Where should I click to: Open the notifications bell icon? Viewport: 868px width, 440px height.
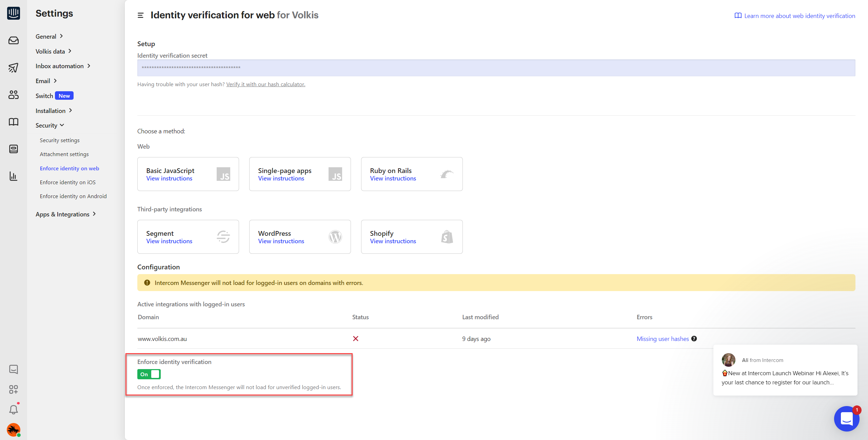[x=14, y=410]
